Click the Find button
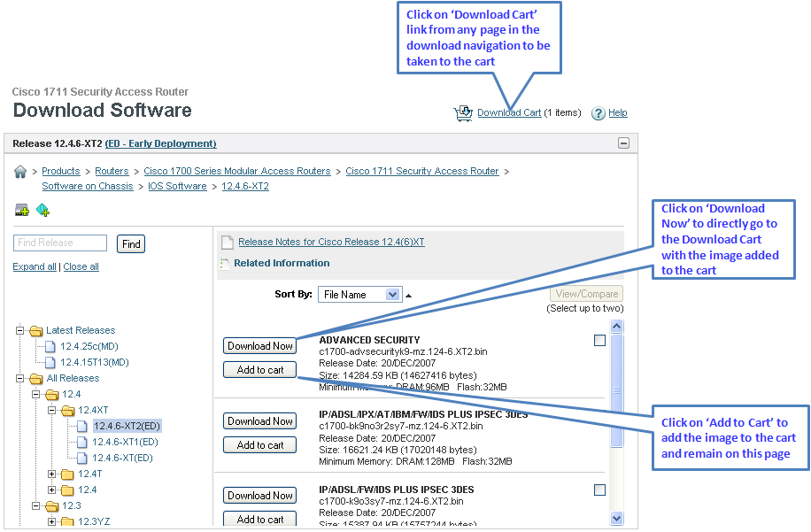 pyautogui.click(x=131, y=244)
